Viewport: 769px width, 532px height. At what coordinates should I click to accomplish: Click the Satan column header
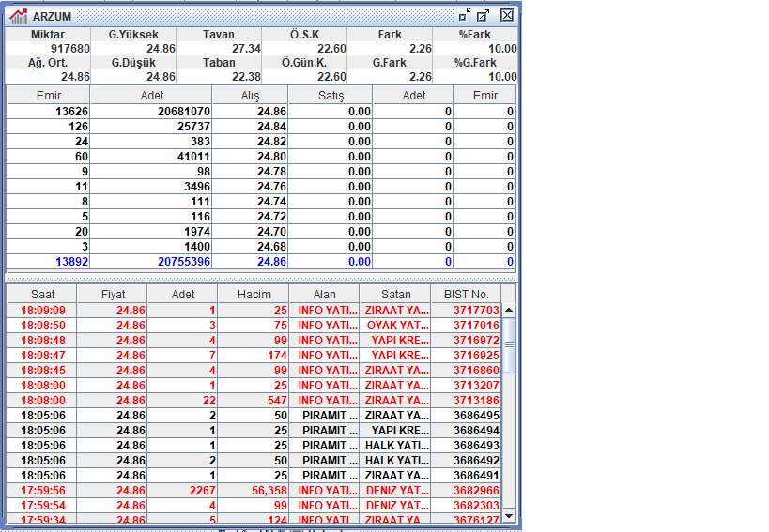click(x=395, y=295)
